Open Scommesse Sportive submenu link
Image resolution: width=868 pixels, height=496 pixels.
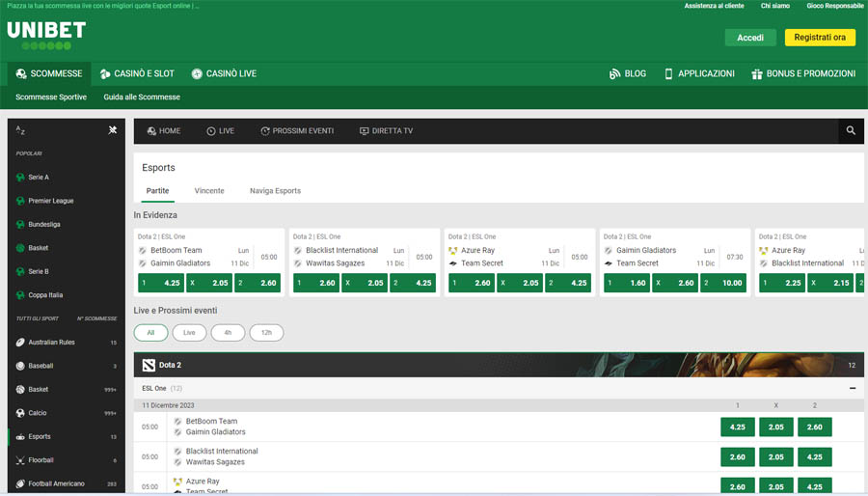(51, 96)
